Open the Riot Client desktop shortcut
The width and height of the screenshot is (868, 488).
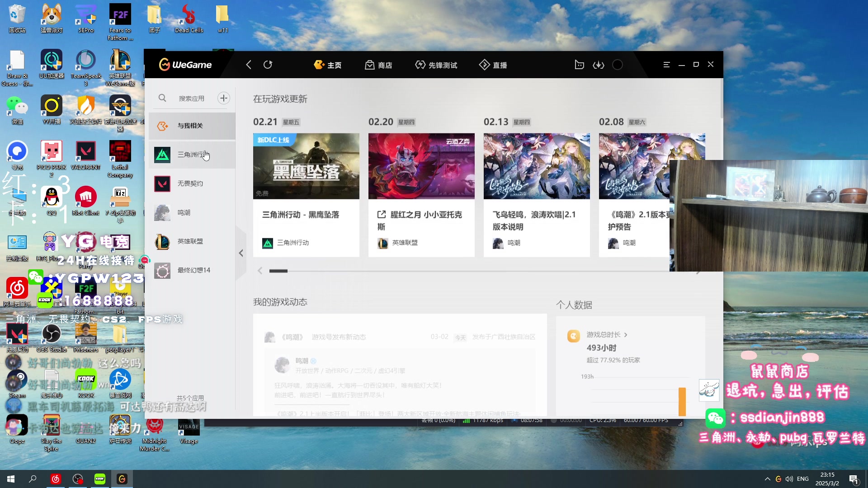pyautogui.click(x=85, y=201)
